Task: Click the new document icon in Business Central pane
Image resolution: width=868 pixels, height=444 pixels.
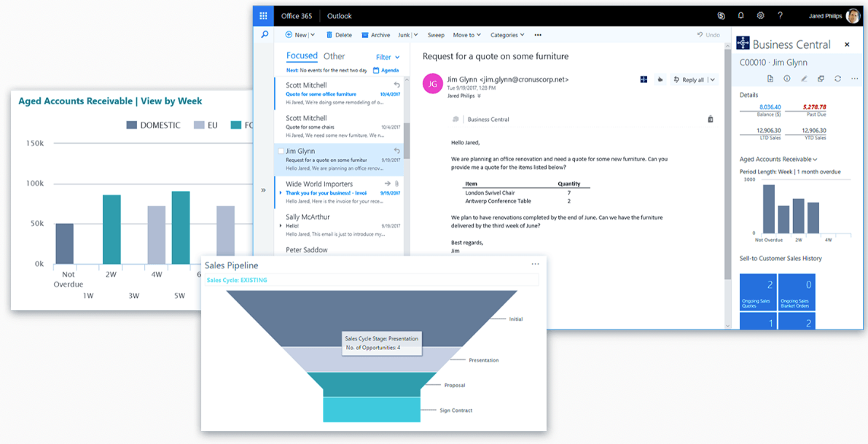Action: pos(770,79)
